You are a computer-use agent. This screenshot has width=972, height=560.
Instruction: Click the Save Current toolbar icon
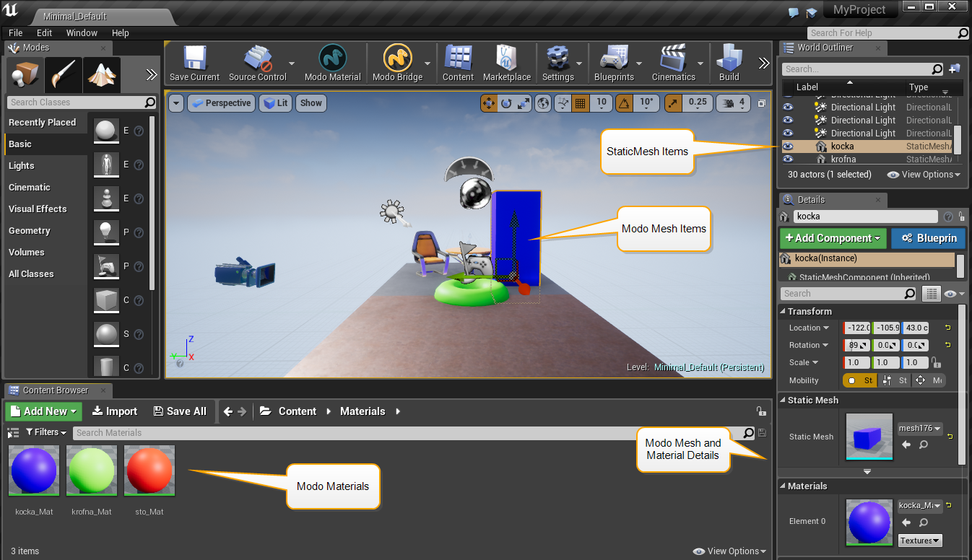194,63
